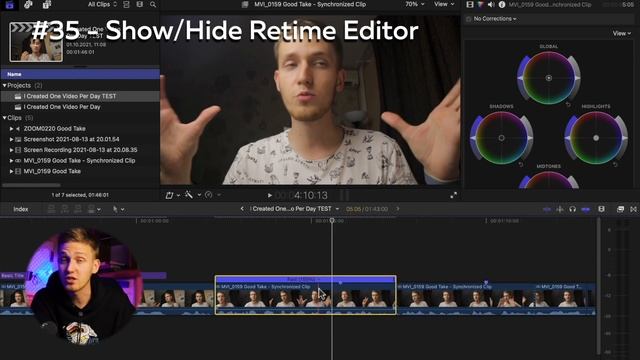Click the browser project thumbnail filmstrip
640x360 pixels.
(x=36, y=42)
